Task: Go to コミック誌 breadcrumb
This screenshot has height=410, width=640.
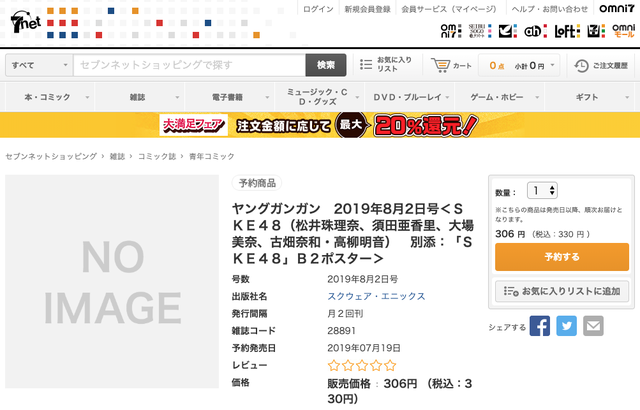Action: [157, 156]
